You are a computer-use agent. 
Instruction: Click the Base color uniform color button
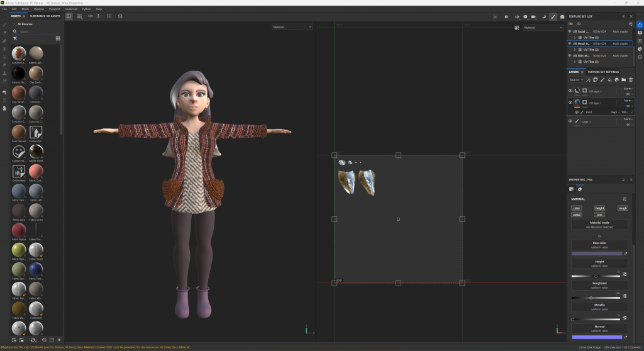click(599, 245)
